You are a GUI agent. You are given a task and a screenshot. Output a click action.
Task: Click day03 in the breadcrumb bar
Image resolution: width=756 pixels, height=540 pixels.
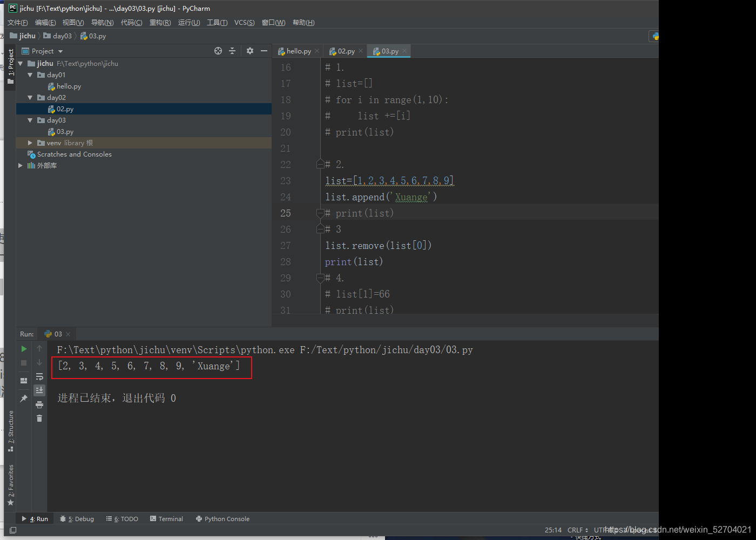58,36
